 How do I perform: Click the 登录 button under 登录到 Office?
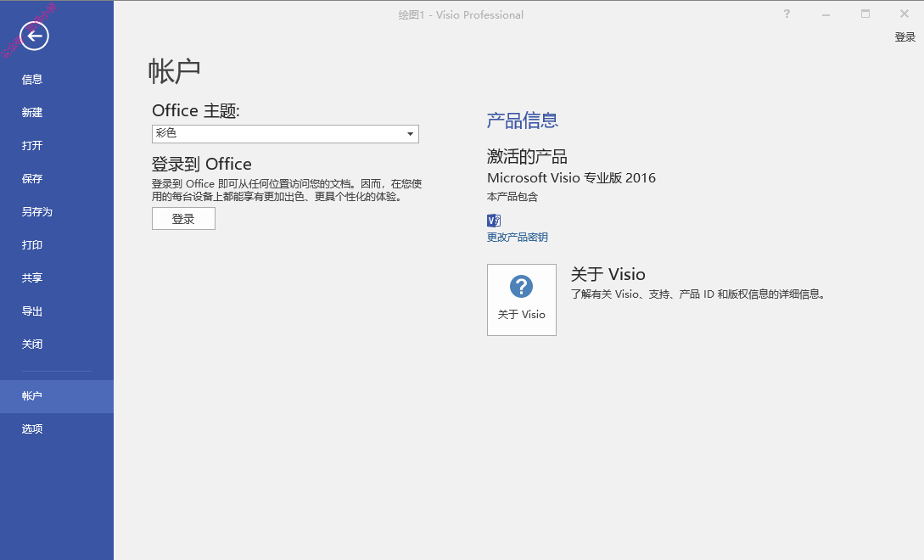tap(183, 219)
